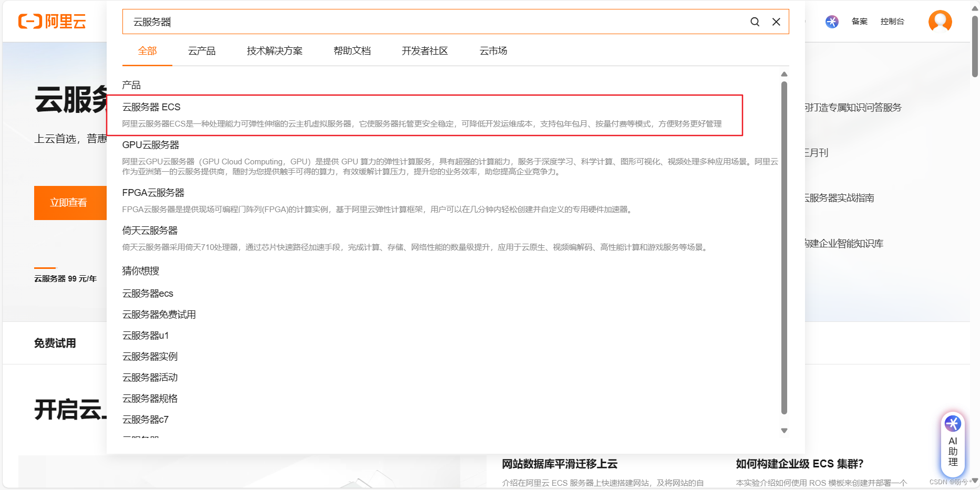The image size is (980, 490).
Task: Click the GPU description text 阿里云GPU云服务器
Action: pos(450,166)
